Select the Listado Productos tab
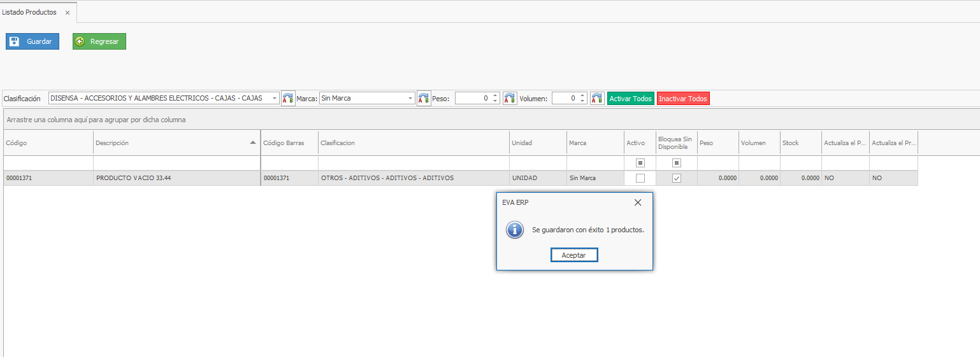The height and width of the screenshot is (357, 980). coord(30,13)
